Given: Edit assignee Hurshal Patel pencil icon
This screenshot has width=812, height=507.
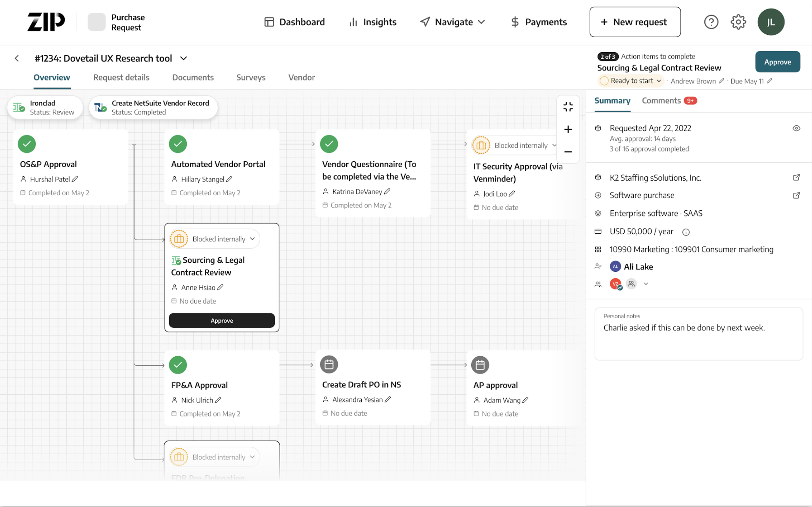Looking at the screenshot, I should click(x=75, y=179).
